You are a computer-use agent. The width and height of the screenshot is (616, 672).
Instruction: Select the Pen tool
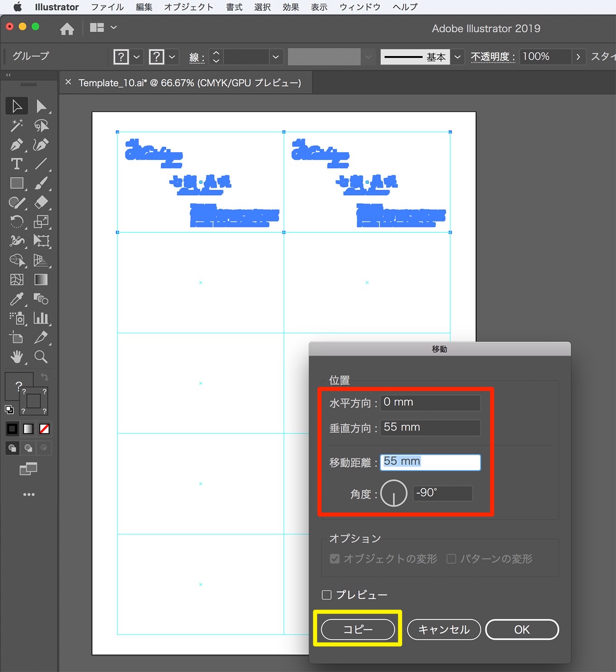pos(17,145)
